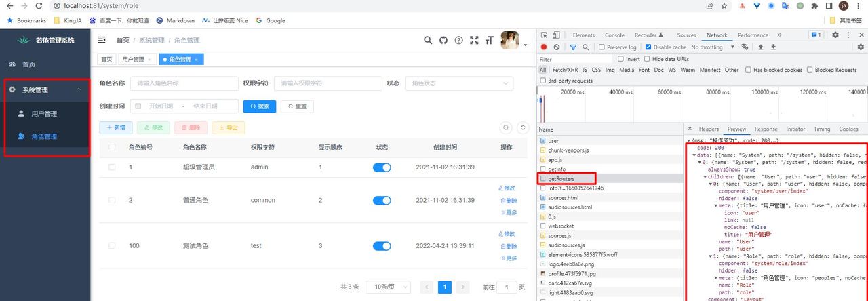Open the DevTools issues counter badge
Image resolution: width=868 pixels, height=301 pixels.
(816, 35)
